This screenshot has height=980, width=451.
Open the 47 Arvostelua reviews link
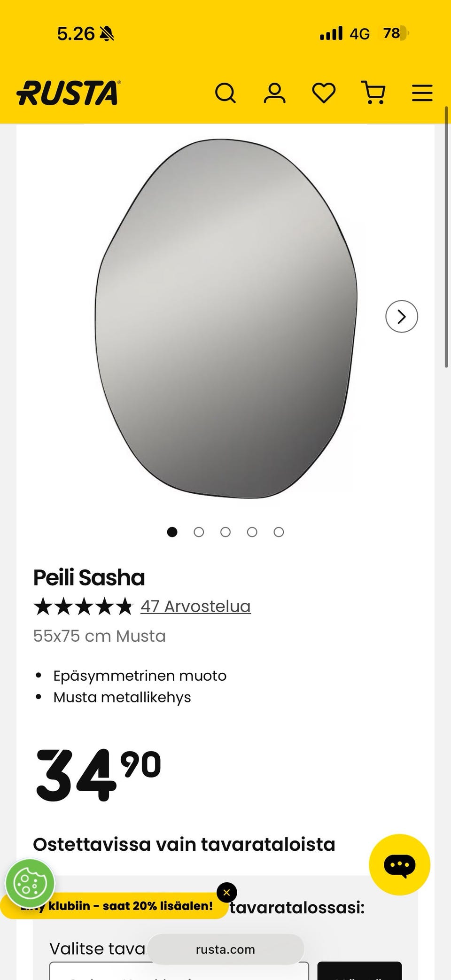pos(195,607)
